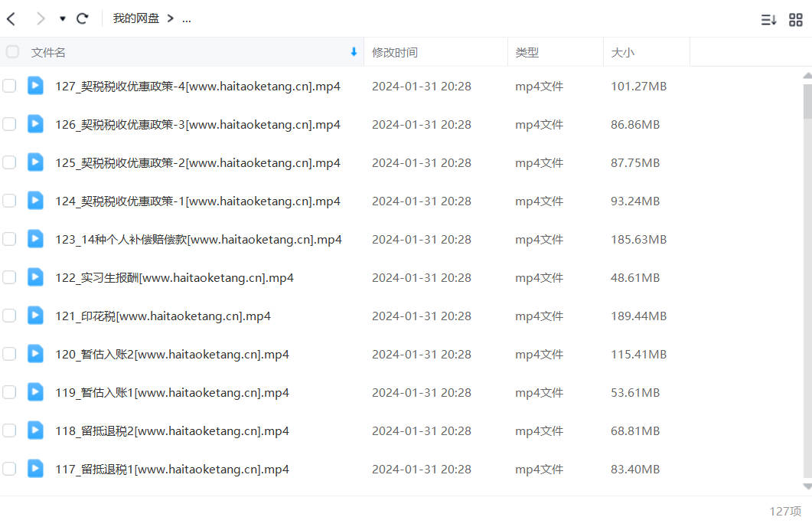Image resolution: width=812 pixels, height=527 pixels.
Task: Select file name 127_契税税收优惠政策-4 mp4
Action: pos(197,86)
